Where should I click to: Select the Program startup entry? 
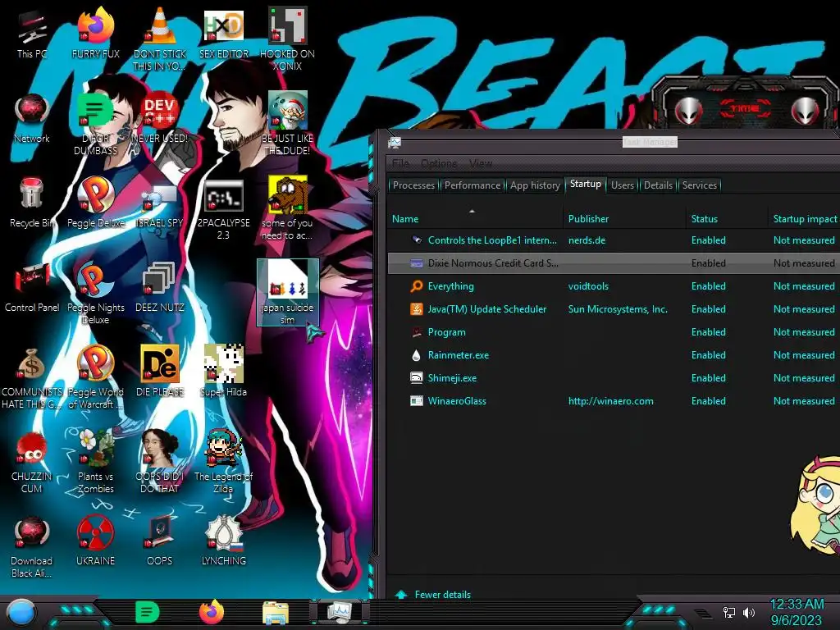[x=614, y=332]
